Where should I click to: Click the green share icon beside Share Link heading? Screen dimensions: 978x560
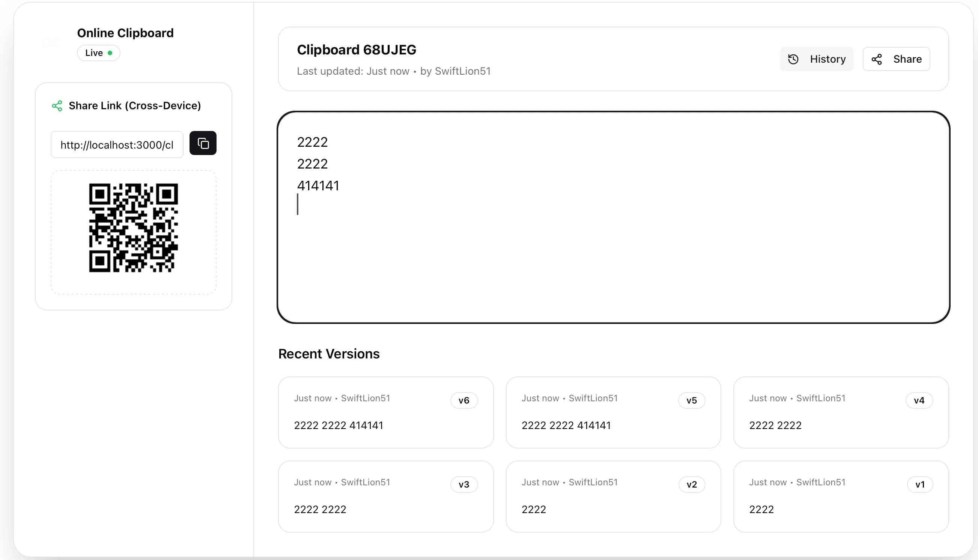point(57,105)
